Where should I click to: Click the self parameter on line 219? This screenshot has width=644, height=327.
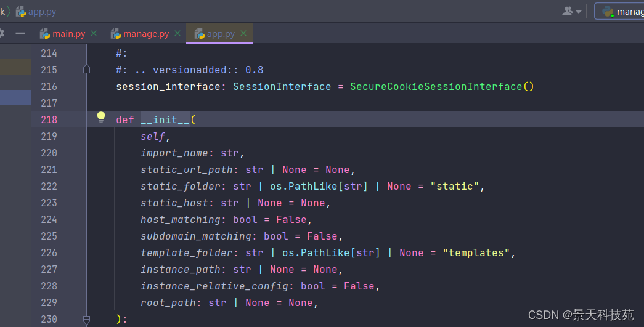tap(153, 137)
